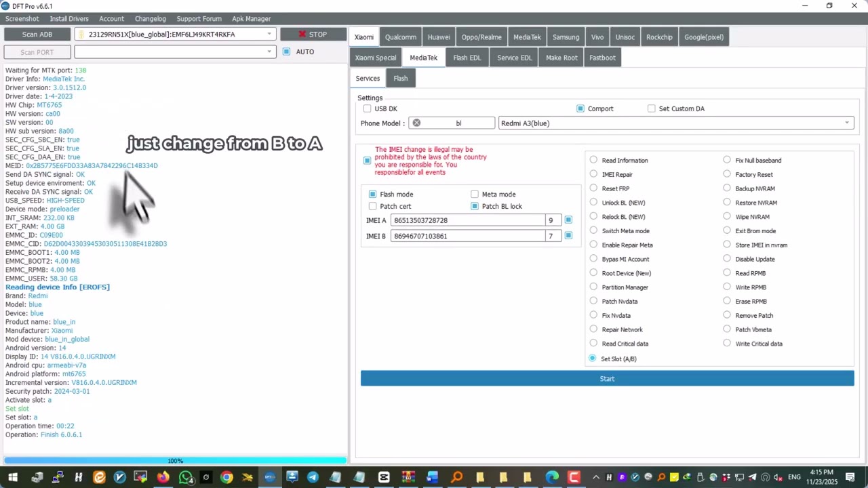Click the Windows Start button
The image size is (868, 488).
point(13,478)
